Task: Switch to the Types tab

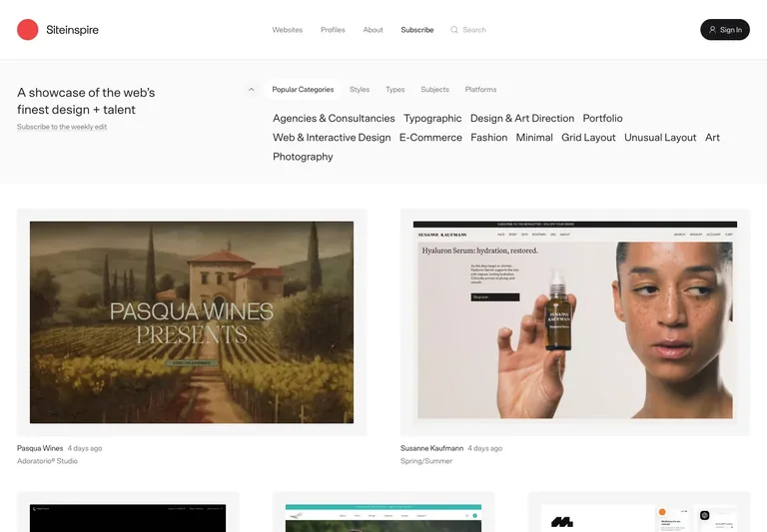Action: (x=394, y=90)
